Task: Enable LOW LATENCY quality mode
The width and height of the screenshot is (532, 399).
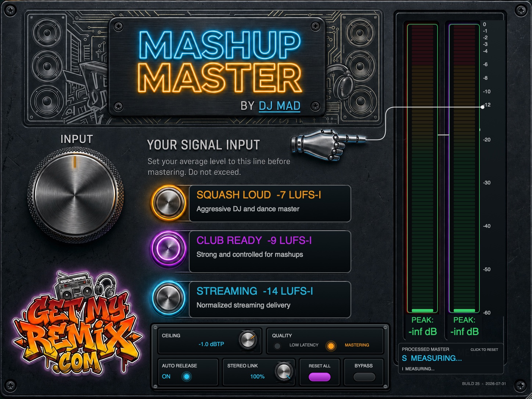Action: coord(277,346)
